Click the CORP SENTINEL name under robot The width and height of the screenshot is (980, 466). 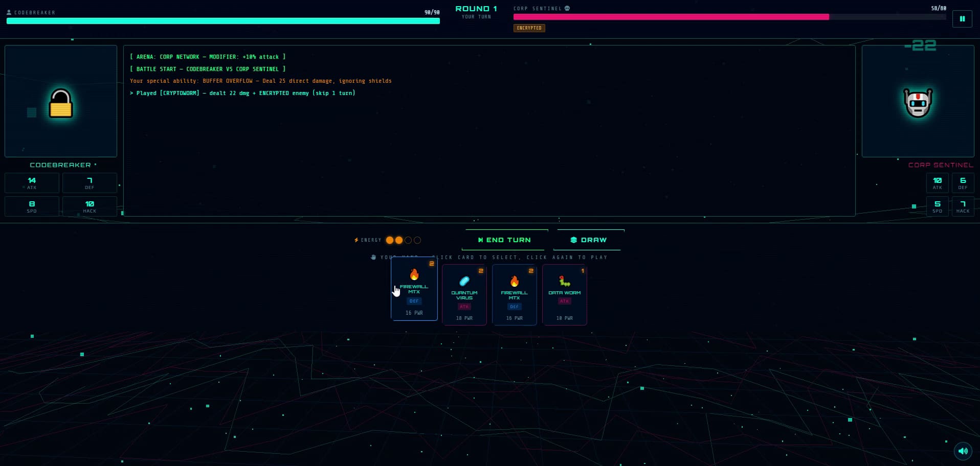click(941, 165)
